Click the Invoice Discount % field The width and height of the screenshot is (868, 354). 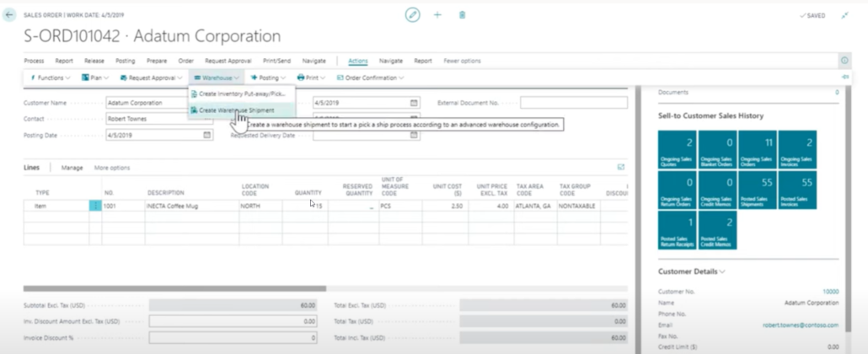[x=233, y=337]
